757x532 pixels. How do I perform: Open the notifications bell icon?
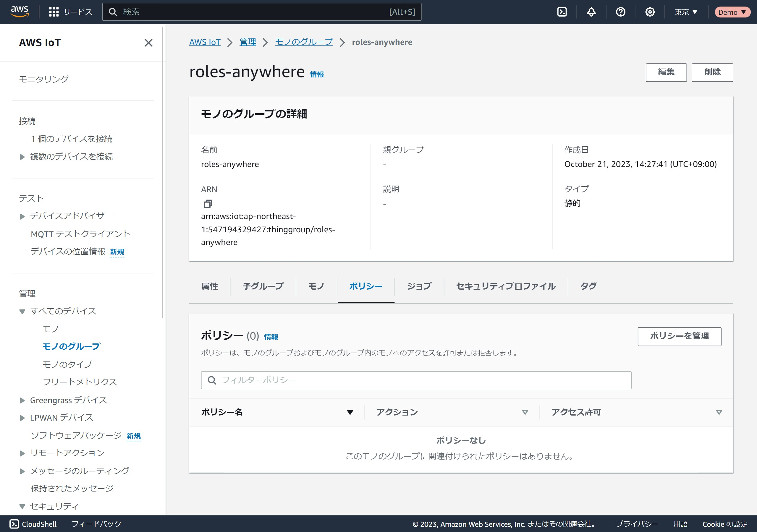tap(591, 12)
